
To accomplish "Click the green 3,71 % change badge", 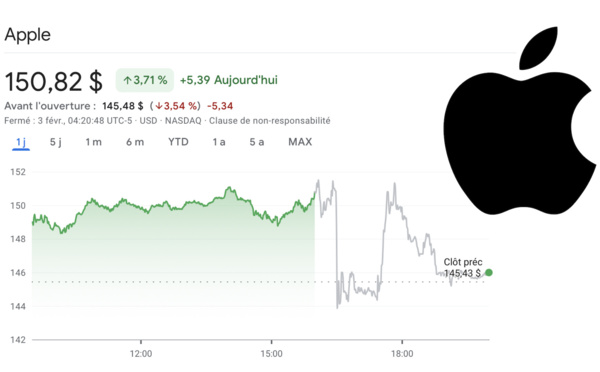I will click(145, 80).
